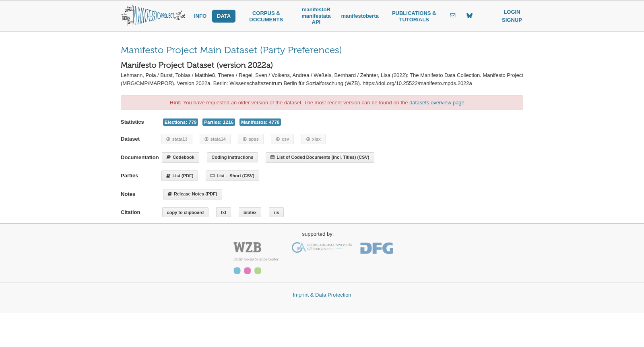This screenshot has height=347, width=644.
Task: Click the SIGNUP link
Action: [x=512, y=20]
